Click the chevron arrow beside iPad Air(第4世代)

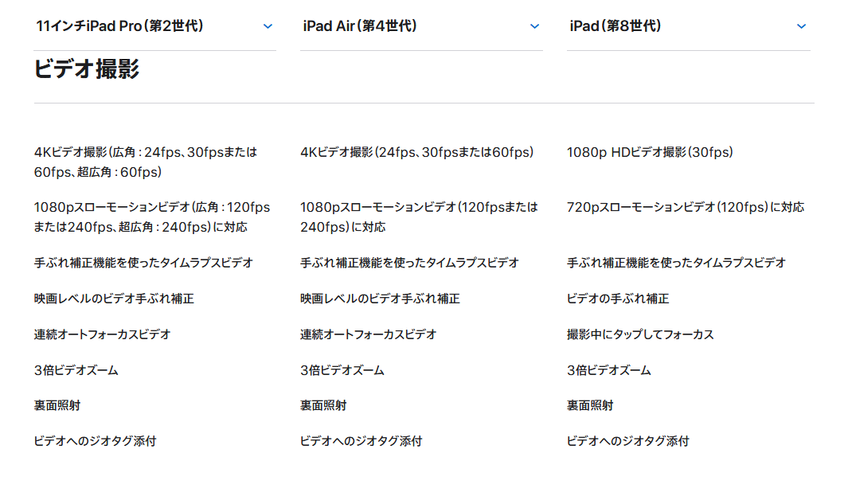point(534,26)
